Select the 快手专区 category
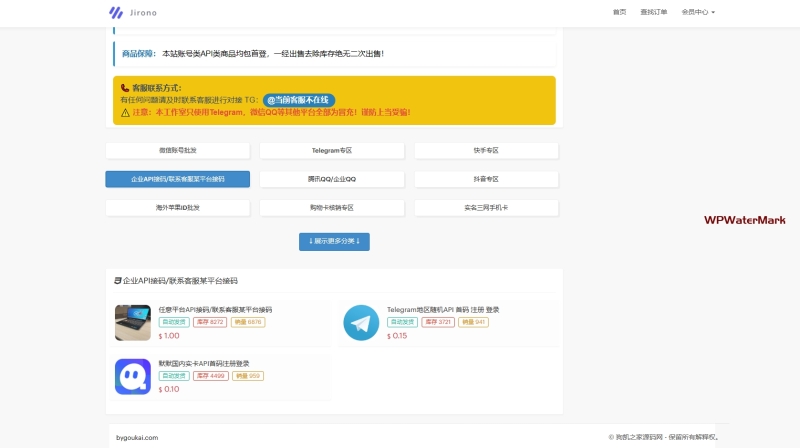800x448 pixels. click(x=486, y=151)
